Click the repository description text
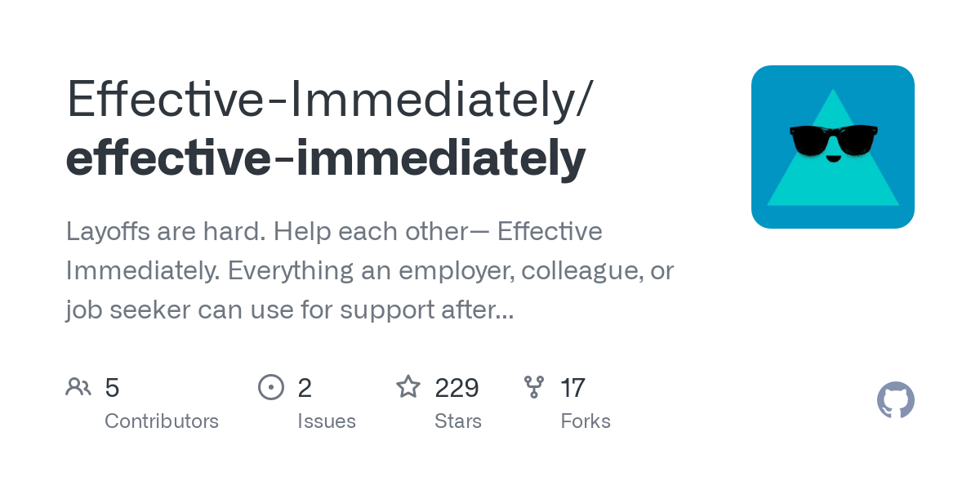Screen dimensions: 980x490 pos(370,270)
